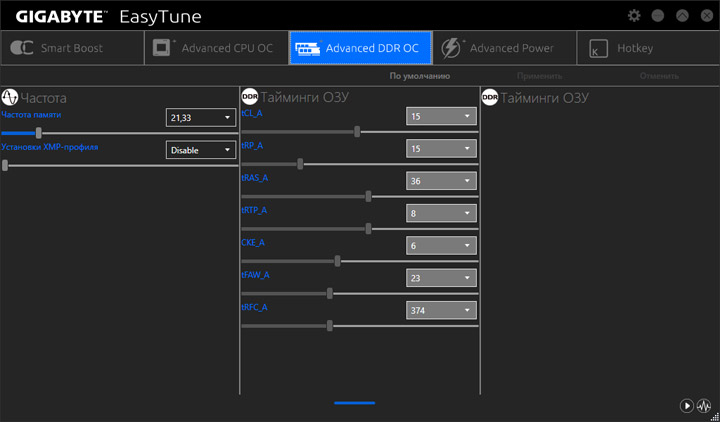The height and width of the screenshot is (422, 720).
Task: Click the Частота памяти label
Action: [31, 115]
